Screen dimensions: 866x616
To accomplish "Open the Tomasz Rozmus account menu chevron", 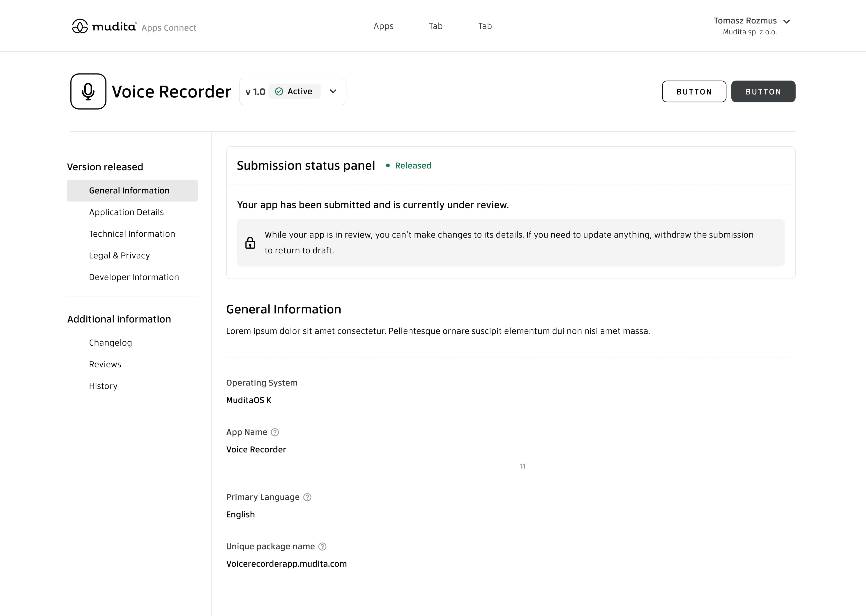I will click(787, 21).
